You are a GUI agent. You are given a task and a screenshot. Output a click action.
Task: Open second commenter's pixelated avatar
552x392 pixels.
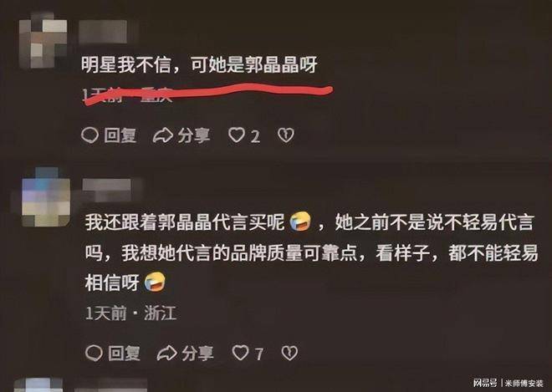(x=46, y=197)
